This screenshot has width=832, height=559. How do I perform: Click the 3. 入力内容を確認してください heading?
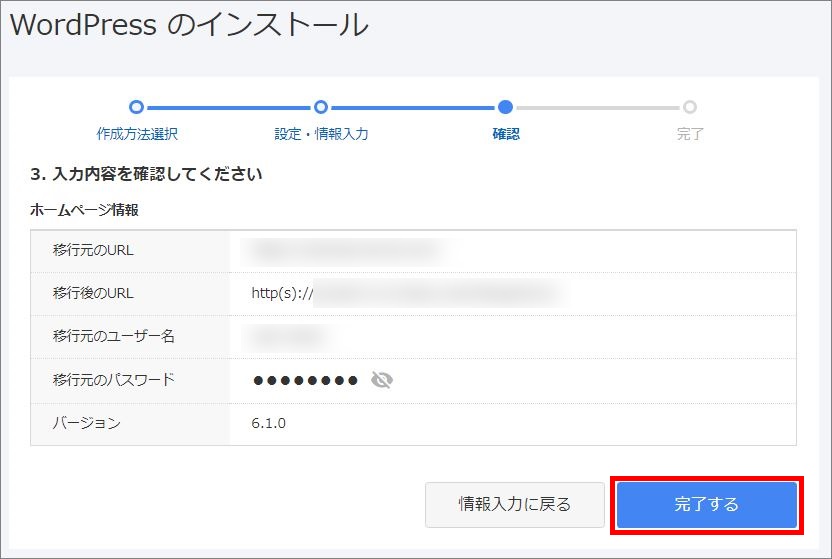(146, 174)
